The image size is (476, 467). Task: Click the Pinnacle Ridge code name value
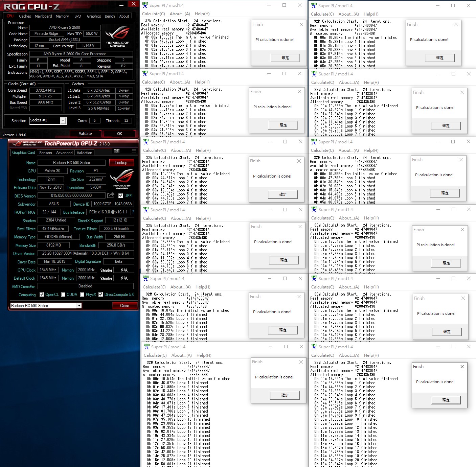click(46, 33)
